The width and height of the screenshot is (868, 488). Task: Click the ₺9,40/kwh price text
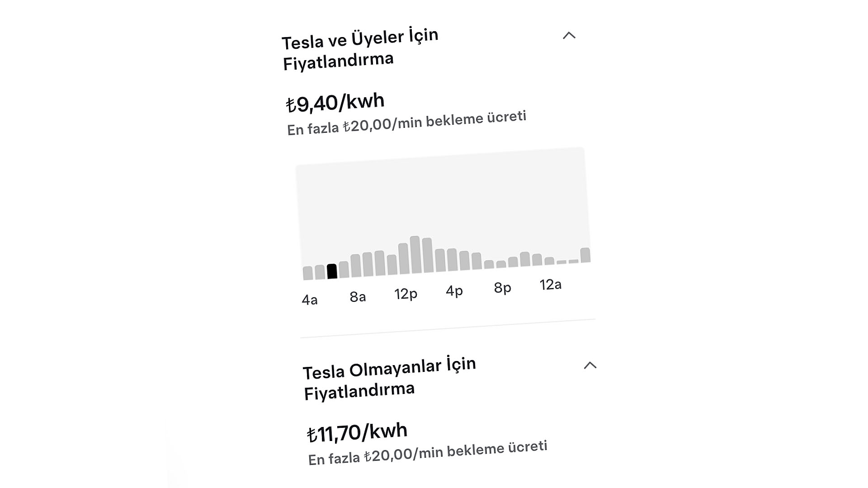(335, 103)
